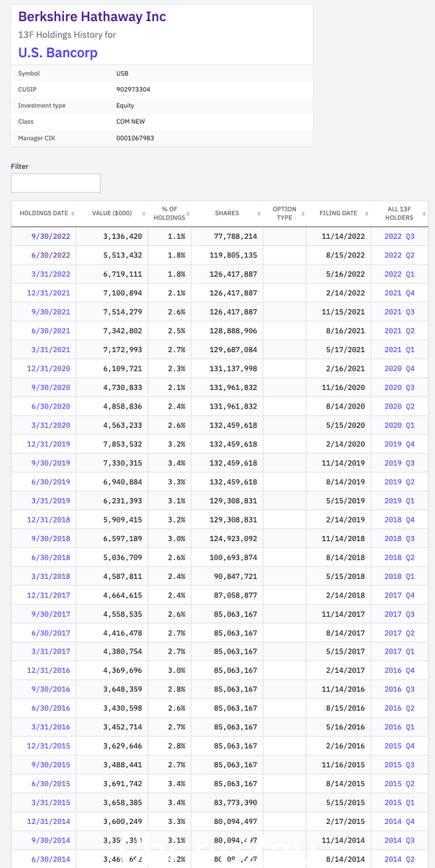The height and width of the screenshot is (868, 435).
Task: Open the 9/30/2022 holdings date link
Action: pyautogui.click(x=50, y=236)
